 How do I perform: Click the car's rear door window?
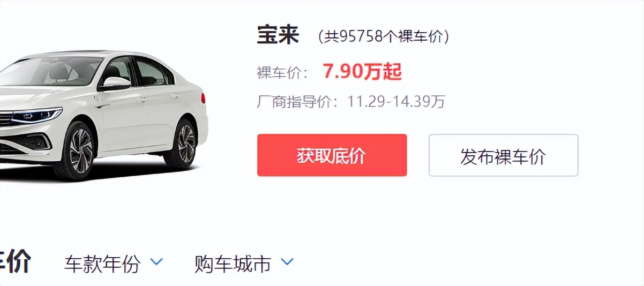152,72
